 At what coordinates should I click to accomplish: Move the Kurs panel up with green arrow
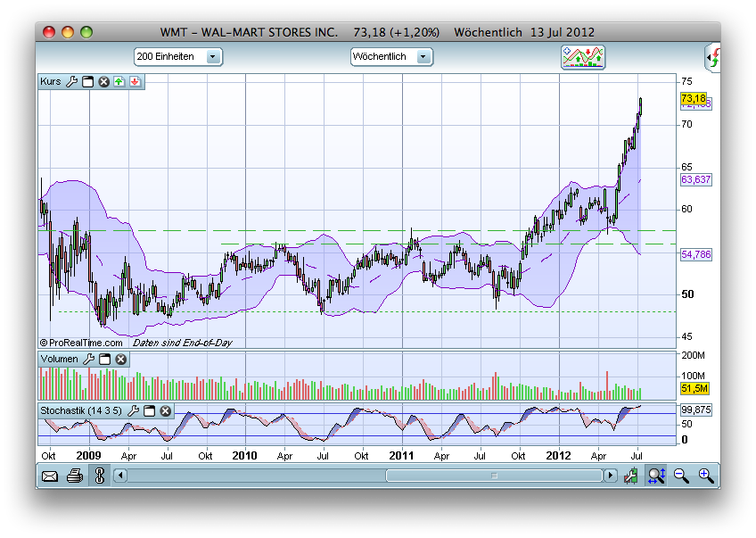[x=119, y=81]
